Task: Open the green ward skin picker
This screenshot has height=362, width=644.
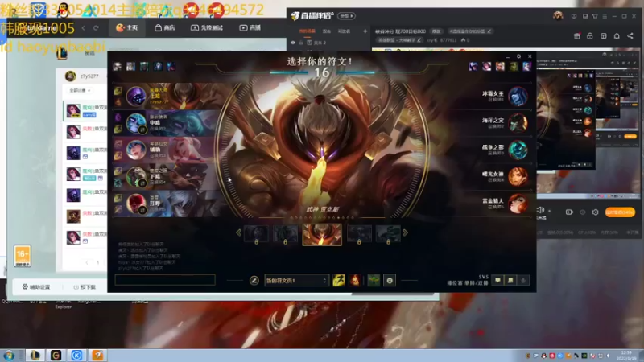Action: coord(374,280)
